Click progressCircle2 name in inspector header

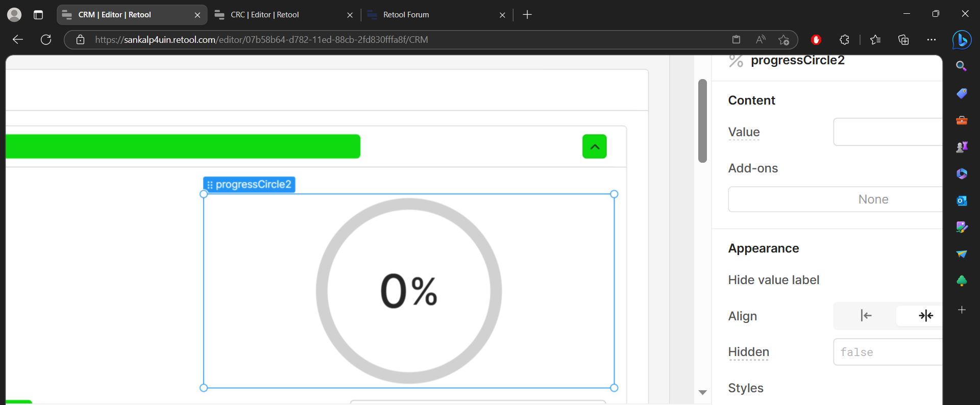coord(797,60)
